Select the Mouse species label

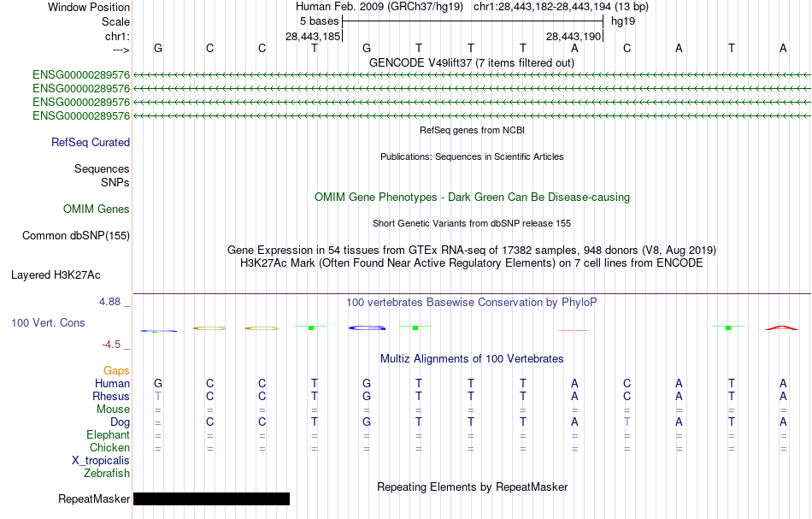click(113, 410)
